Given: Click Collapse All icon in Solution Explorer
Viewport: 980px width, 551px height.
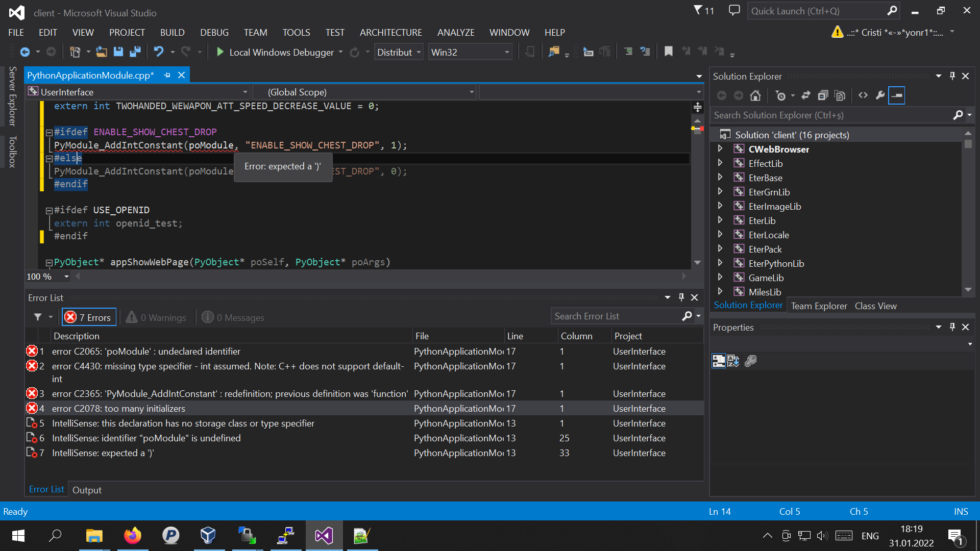Looking at the screenshot, I should 823,95.
